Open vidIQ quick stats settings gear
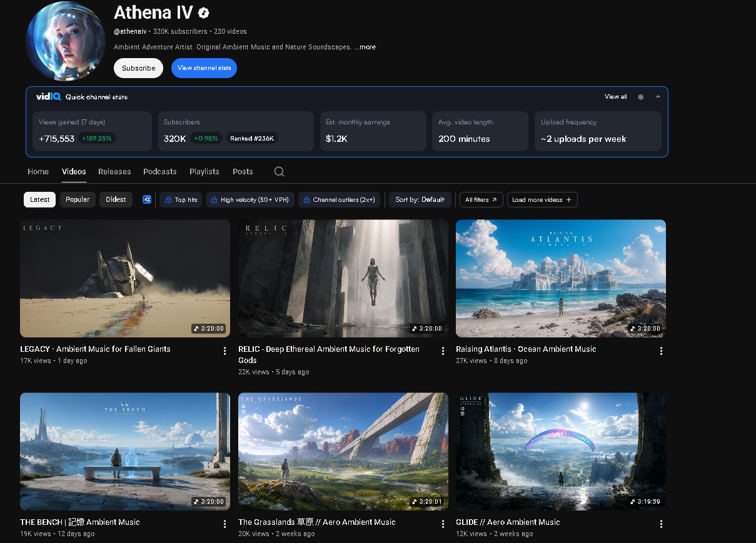Viewport: 756px width, 543px height. click(640, 97)
